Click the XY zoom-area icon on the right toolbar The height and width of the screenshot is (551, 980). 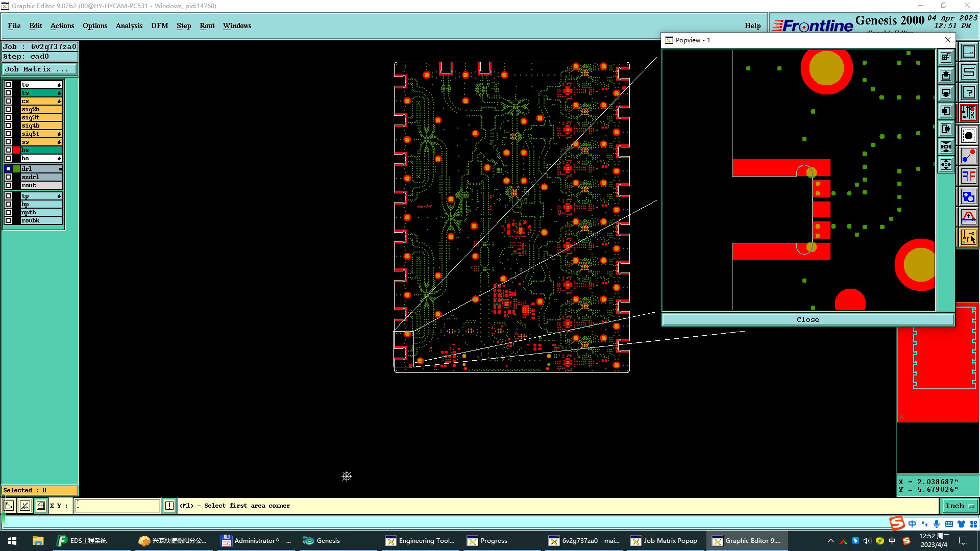click(968, 52)
